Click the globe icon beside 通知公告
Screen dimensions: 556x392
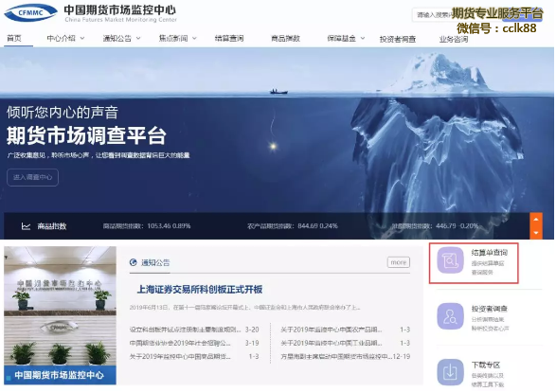[x=134, y=262]
